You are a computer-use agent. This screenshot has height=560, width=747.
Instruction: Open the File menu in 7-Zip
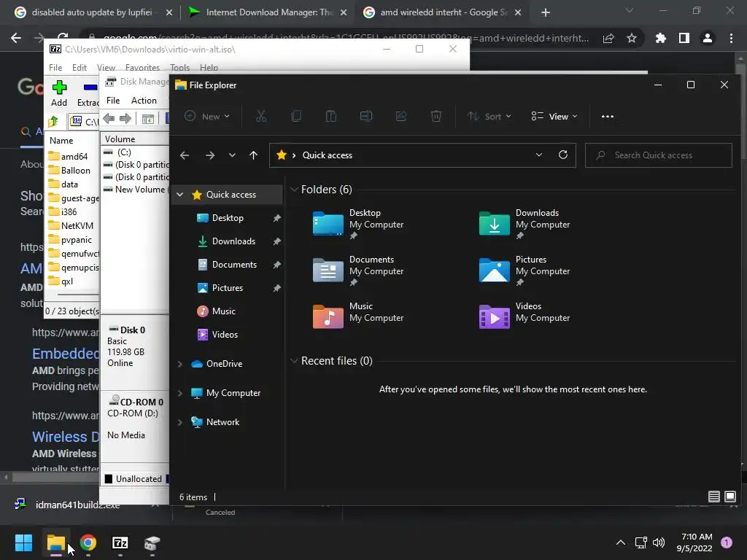click(x=55, y=67)
